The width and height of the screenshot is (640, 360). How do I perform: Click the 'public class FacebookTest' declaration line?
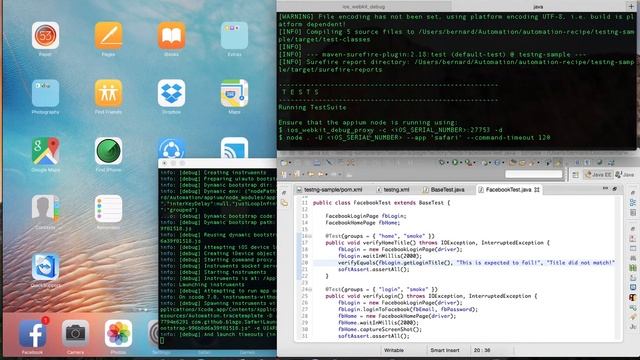[381, 203]
